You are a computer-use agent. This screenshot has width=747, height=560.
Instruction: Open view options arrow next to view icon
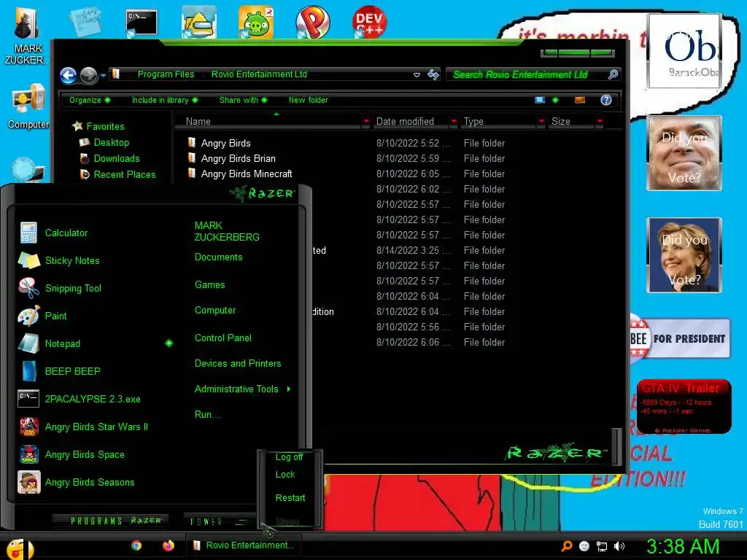point(555,100)
